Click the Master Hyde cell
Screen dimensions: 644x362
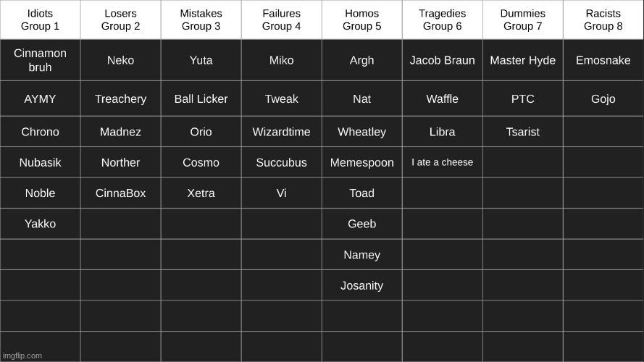(x=523, y=60)
